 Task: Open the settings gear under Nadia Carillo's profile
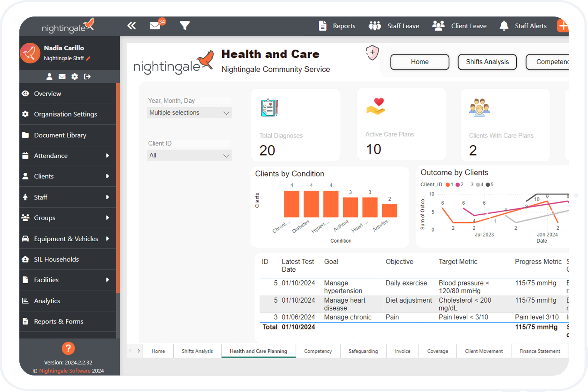coord(74,76)
